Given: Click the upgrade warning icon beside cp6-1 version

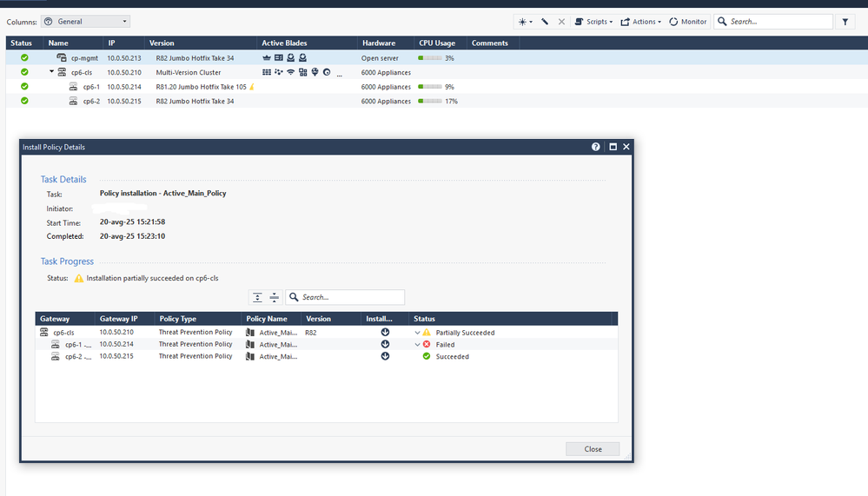Looking at the screenshot, I should (x=252, y=87).
